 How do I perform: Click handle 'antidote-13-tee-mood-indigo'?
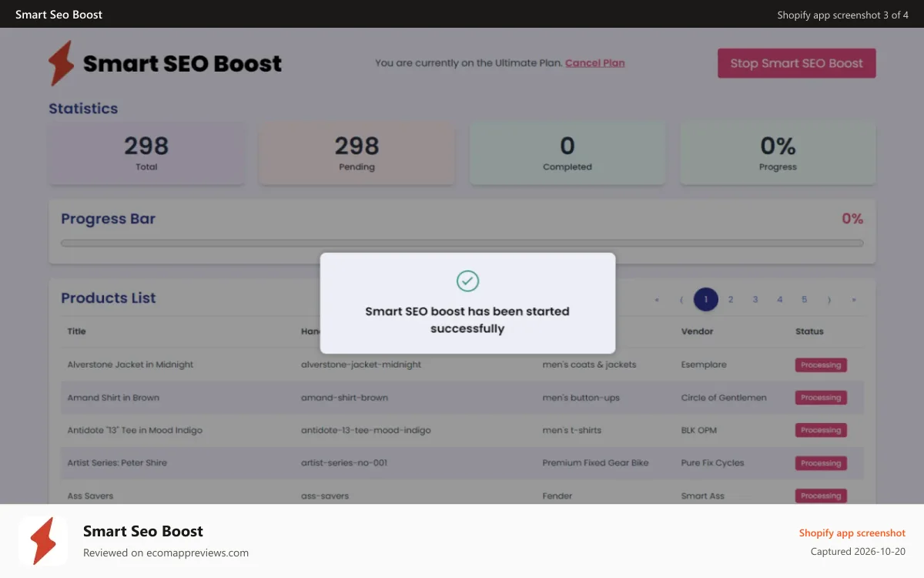(366, 430)
